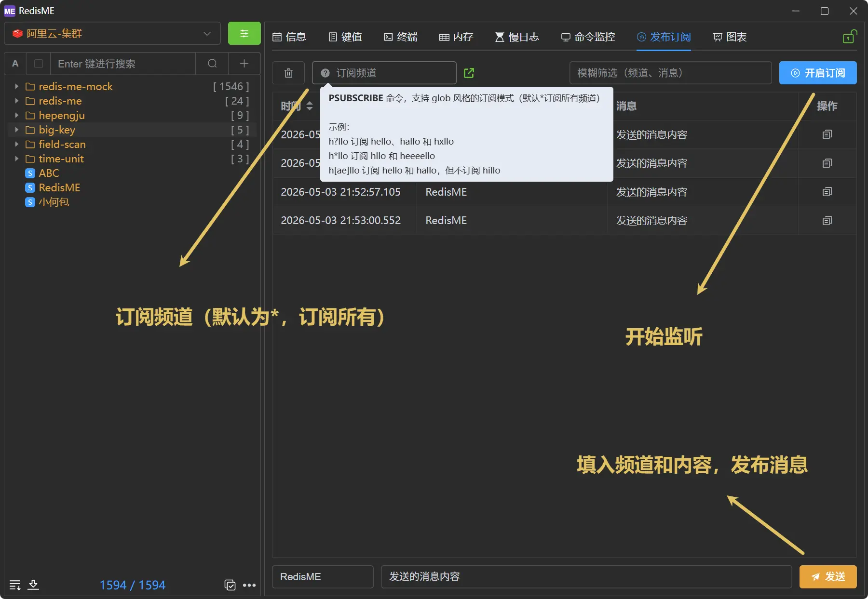The width and height of the screenshot is (868, 599).
Task: Clear messages with the trash icon
Action: [x=288, y=73]
